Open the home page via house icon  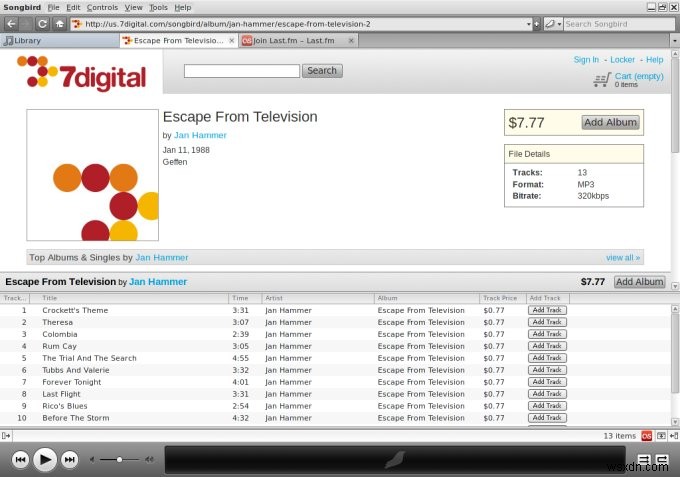[59, 24]
